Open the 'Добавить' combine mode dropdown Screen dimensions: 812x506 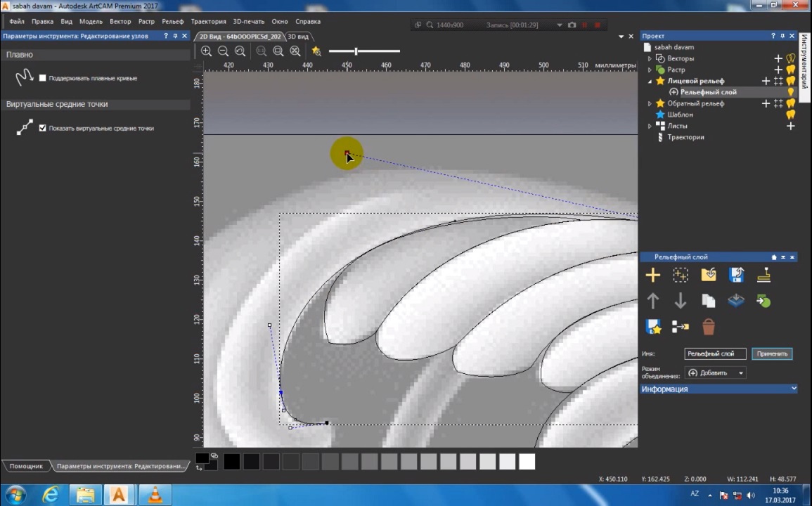pyautogui.click(x=716, y=372)
